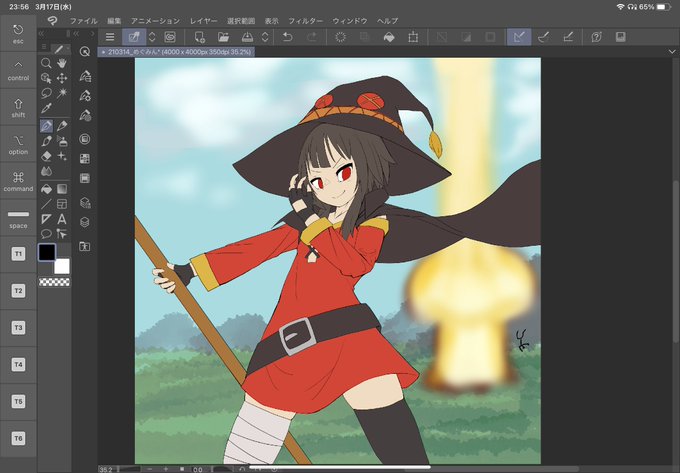This screenshot has height=473, width=680.
Task: Open the hamburger menu in command bar
Action: (110, 37)
